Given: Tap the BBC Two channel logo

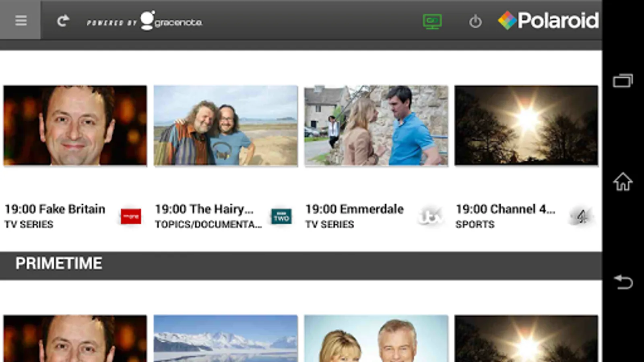Looking at the screenshot, I should pyautogui.click(x=281, y=216).
